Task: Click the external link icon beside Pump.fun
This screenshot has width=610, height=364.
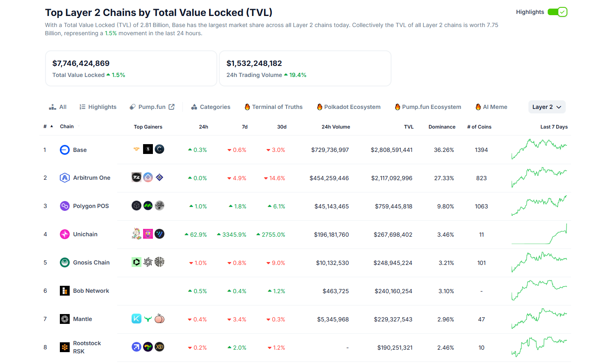Action: (171, 106)
